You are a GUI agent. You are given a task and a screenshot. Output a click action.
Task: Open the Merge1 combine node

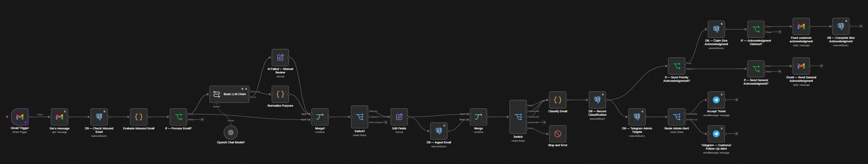(x=320, y=117)
